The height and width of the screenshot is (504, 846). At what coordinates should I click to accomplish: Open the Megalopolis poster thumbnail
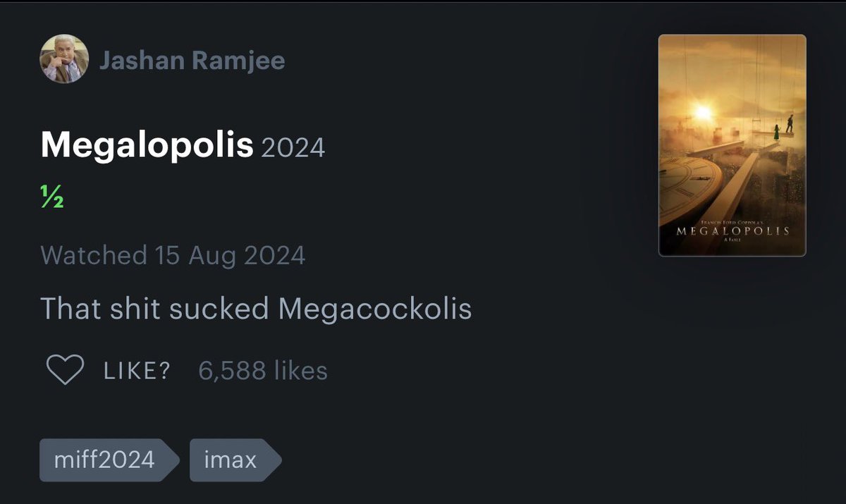click(x=732, y=145)
